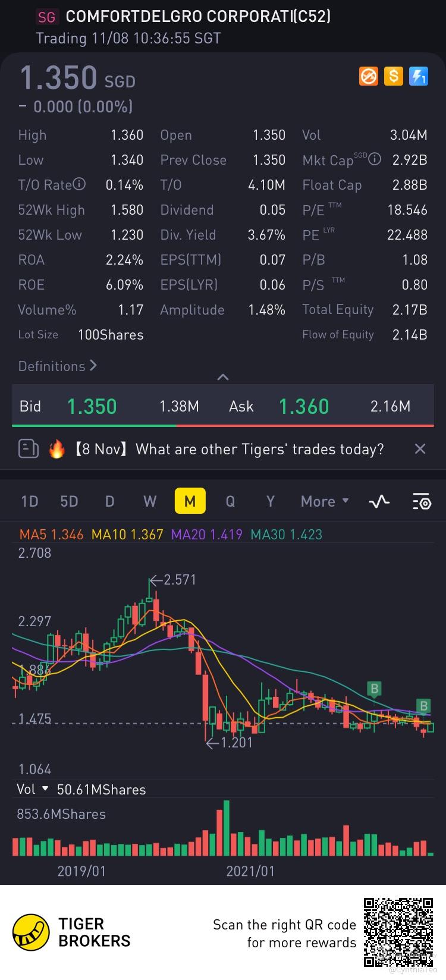
Task: Expand the More timeframe dropdown
Action: [x=325, y=501]
